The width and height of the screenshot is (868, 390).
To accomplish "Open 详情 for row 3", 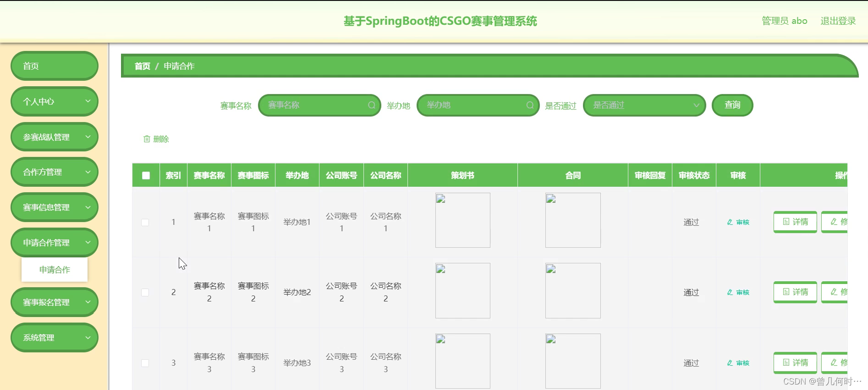I will point(795,363).
